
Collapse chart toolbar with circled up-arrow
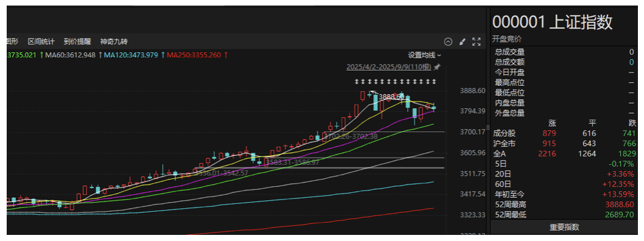coord(448,41)
